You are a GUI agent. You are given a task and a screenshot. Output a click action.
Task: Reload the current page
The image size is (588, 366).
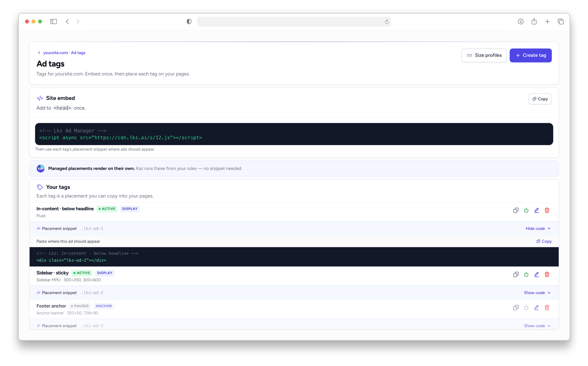click(x=387, y=22)
